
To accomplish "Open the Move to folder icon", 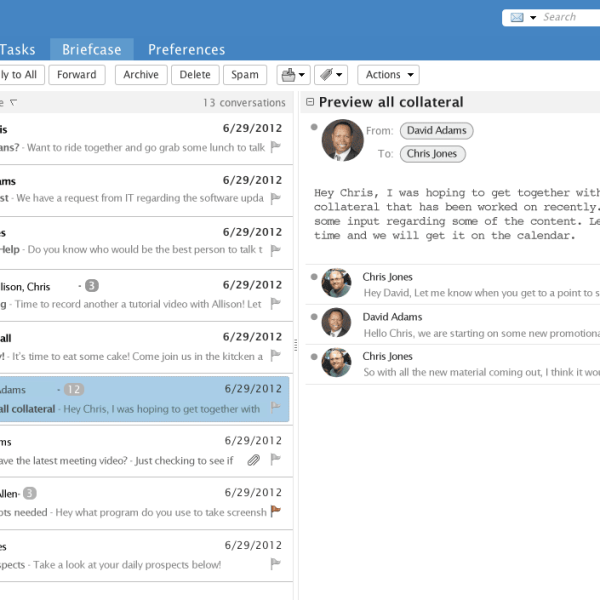I will (x=289, y=75).
